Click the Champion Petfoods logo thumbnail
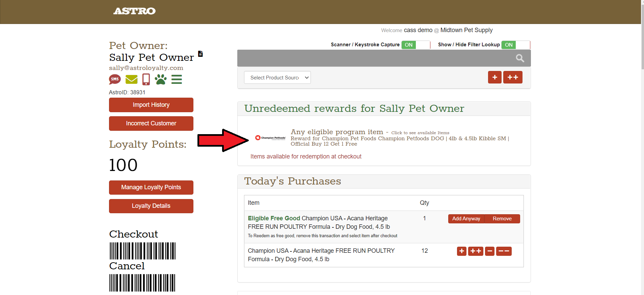This screenshot has height=295, width=644. (270, 138)
